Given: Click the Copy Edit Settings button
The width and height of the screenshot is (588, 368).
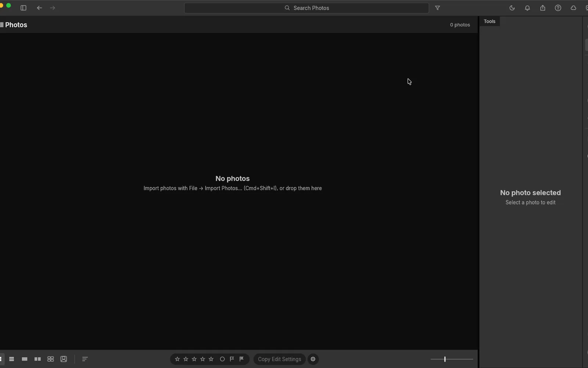Looking at the screenshot, I should point(279,359).
